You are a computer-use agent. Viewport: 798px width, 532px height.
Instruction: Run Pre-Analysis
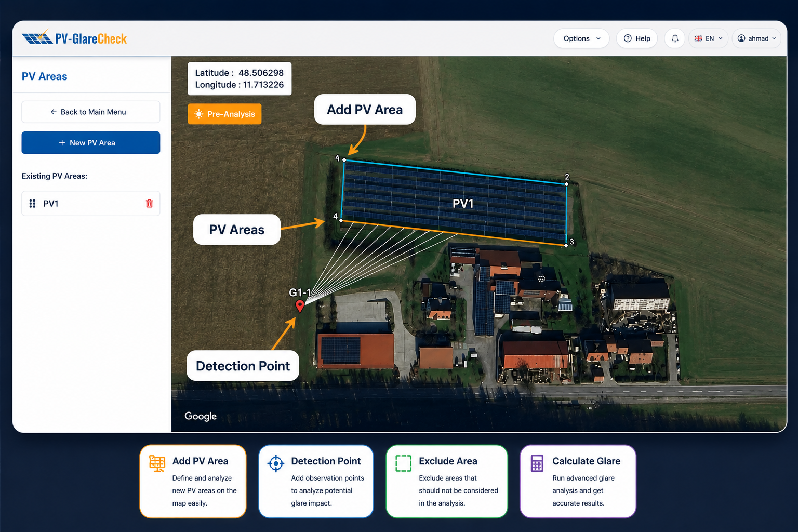(x=224, y=114)
